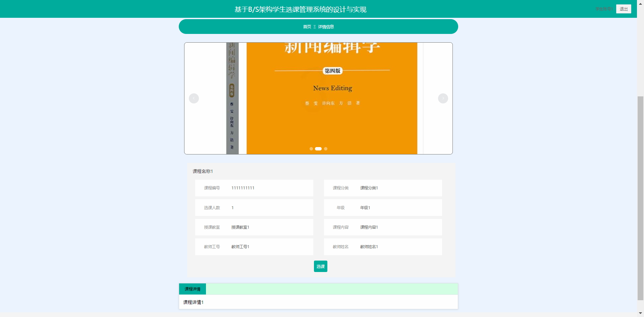Click the 课程详情1 description text

pos(193,302)
